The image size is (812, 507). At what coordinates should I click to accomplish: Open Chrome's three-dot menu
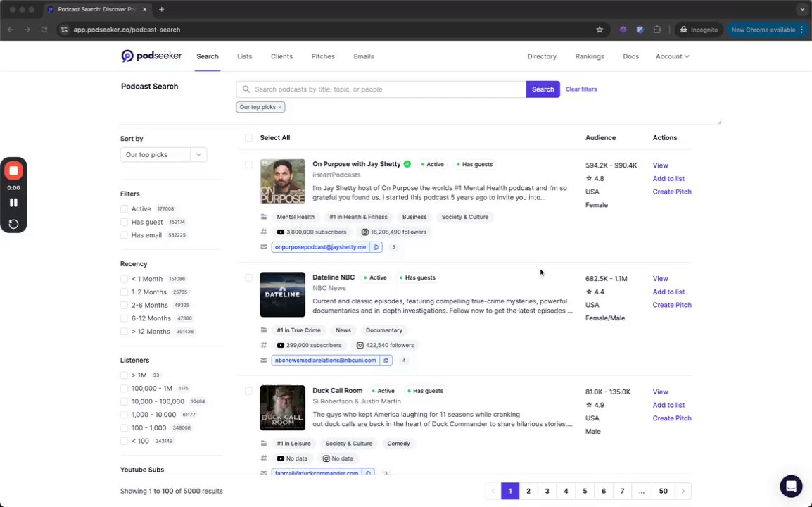(x=801, y=30)
